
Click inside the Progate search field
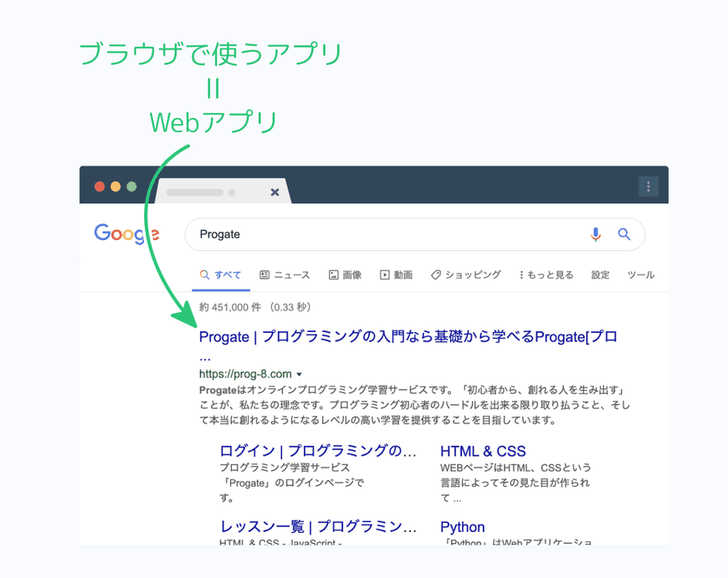(x=414, y=234)
